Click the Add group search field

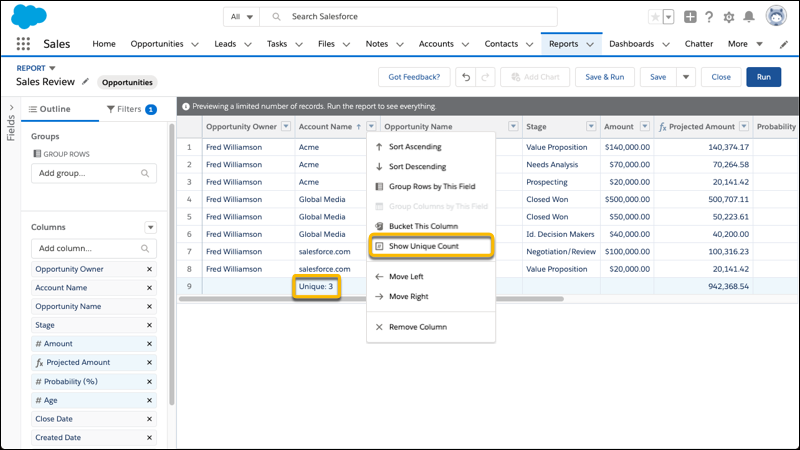93,173
